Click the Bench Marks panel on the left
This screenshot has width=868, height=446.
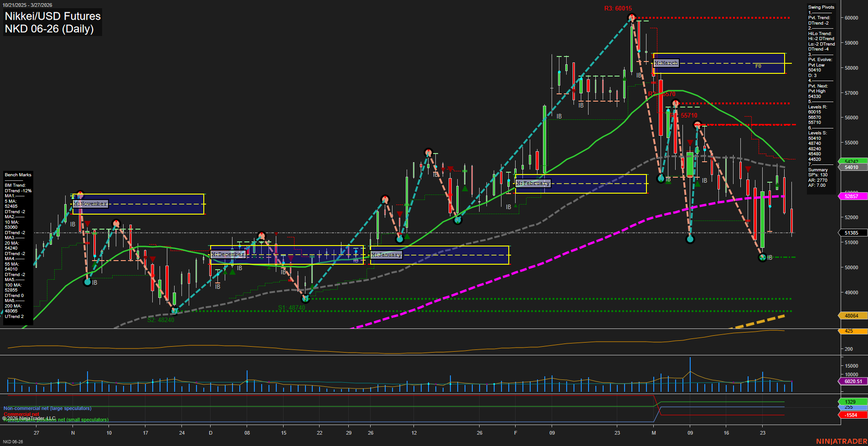pos(18,174)
